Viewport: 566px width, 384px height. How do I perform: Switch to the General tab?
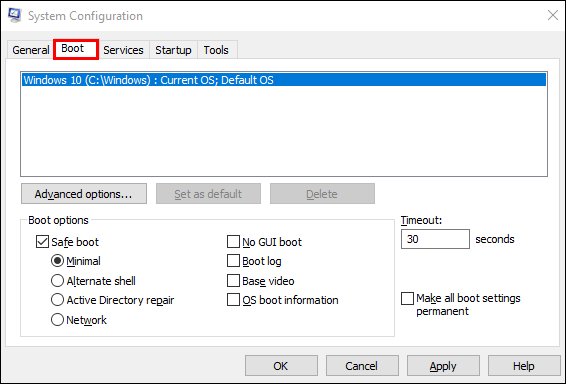point(30,50)
